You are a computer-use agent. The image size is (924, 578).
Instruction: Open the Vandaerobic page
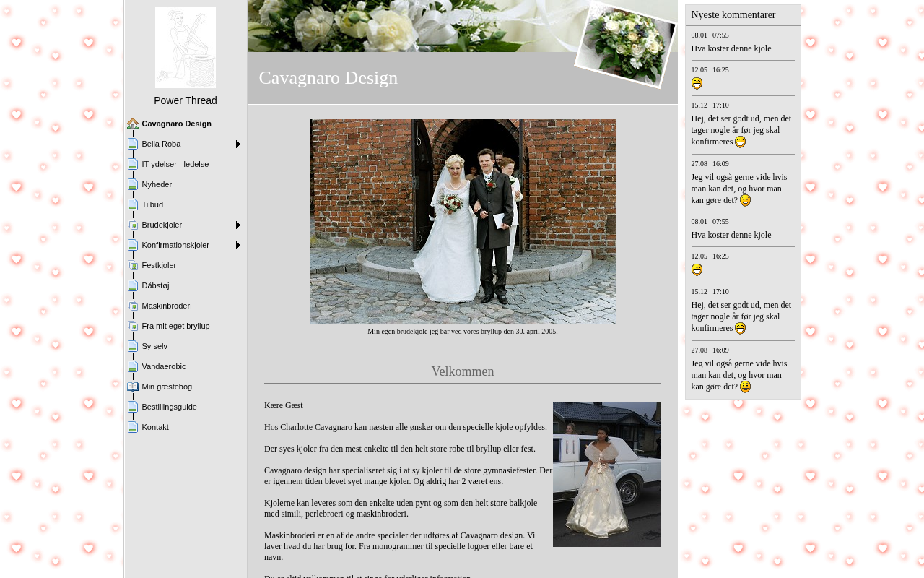pyautogui.click(x=163, y=366)
